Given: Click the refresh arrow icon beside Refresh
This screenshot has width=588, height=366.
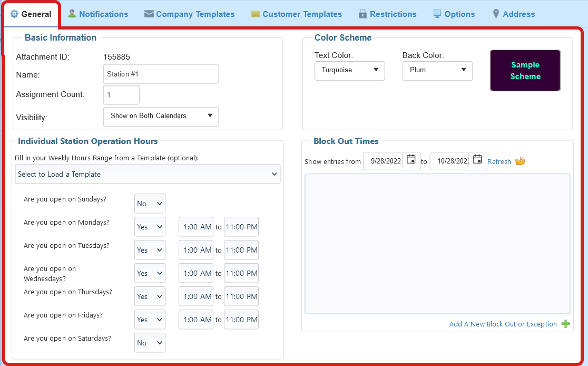Looking at the screenshot, I should point(520,161).
